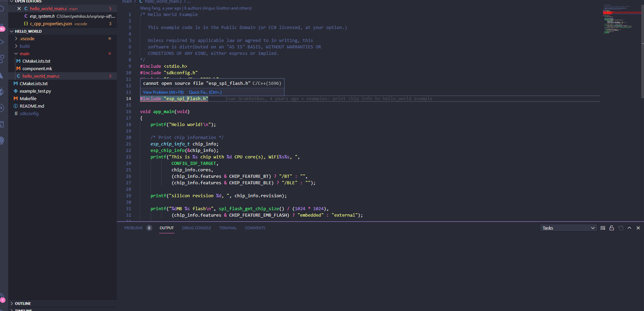Select hello_world_main.c in main folder
Image resolution: width=644 pixels, height=311 pixels.
[63, 76]
